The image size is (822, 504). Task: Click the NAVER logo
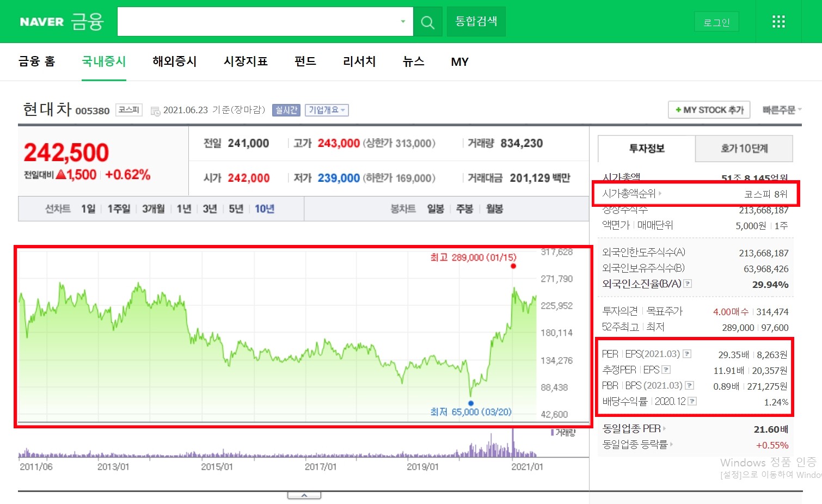pyautogui.click(x=41, y=22)
